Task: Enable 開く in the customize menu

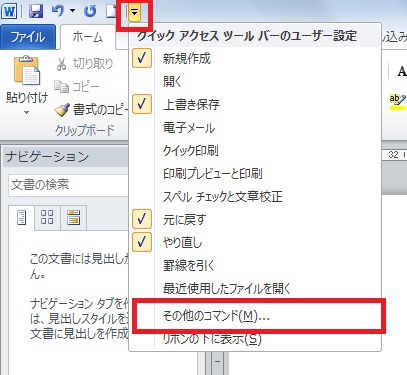Action: [255, 81]
